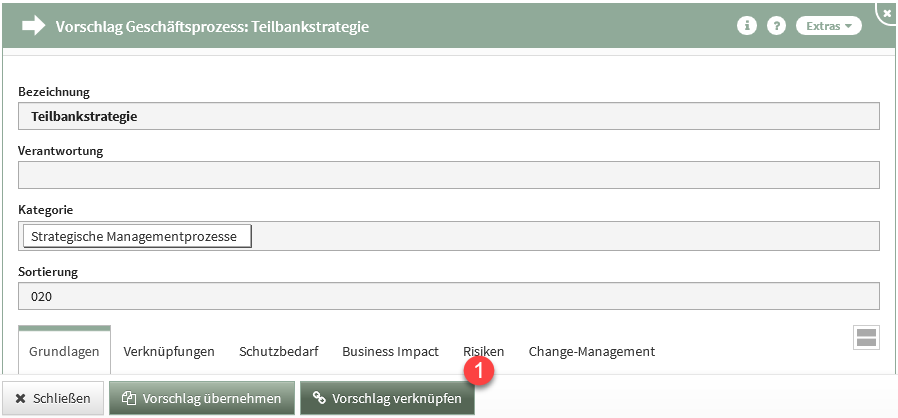Image resolution: width=898 pixels, height=418 pixels.
Task: Open the Change-Management tab
Action: (x=591, y=352)
